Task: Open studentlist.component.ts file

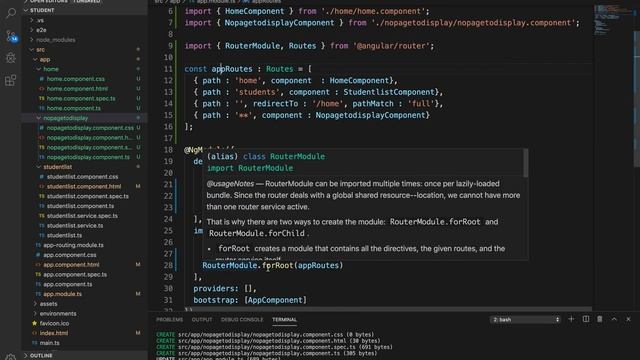Action: coord(80,206)
